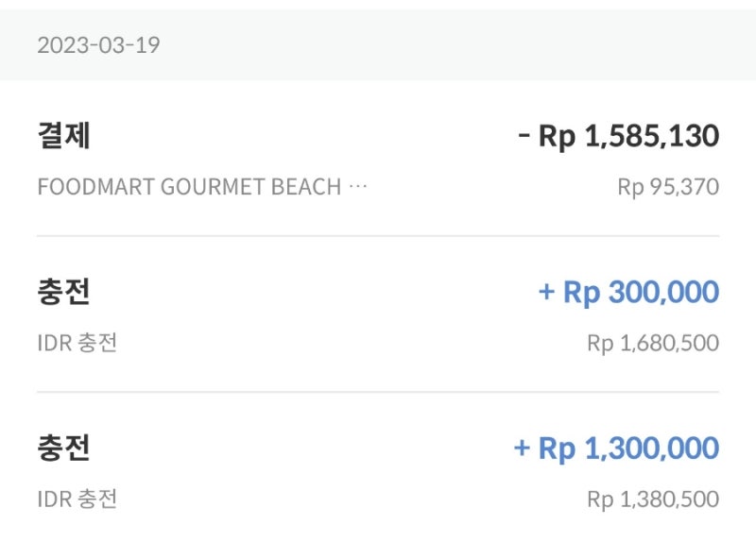
Task: Open the second 충전 top-up entry
Action: 378,467
